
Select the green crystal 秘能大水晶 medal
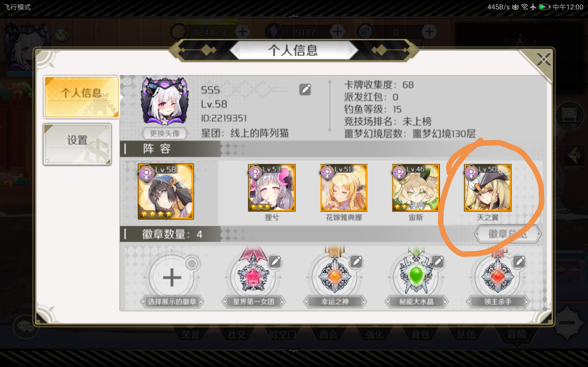[416, 276]
